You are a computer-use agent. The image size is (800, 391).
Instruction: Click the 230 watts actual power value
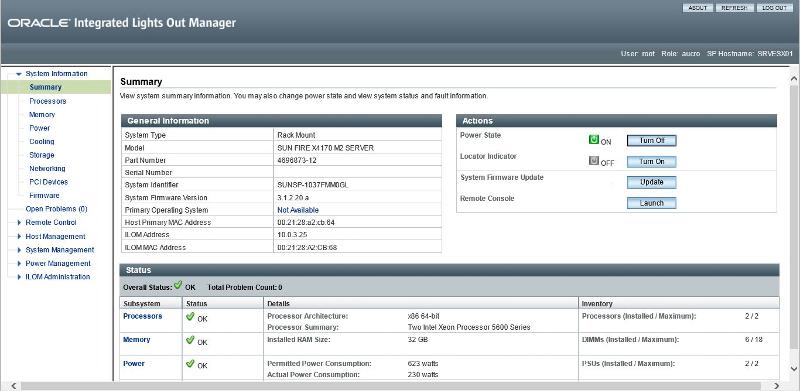pyautogui.click(x=423, y=375)
